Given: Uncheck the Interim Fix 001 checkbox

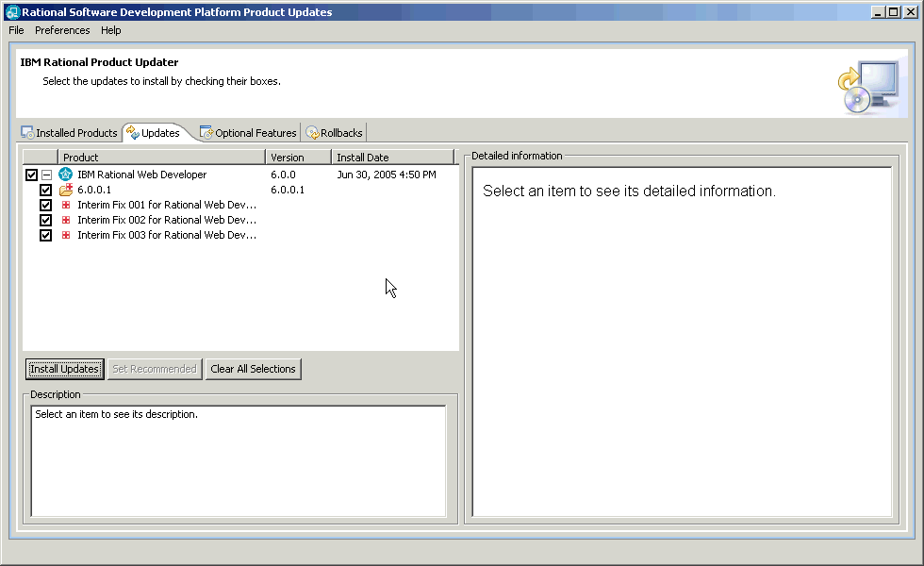Looking at the screenshot, I should point(45,206).
